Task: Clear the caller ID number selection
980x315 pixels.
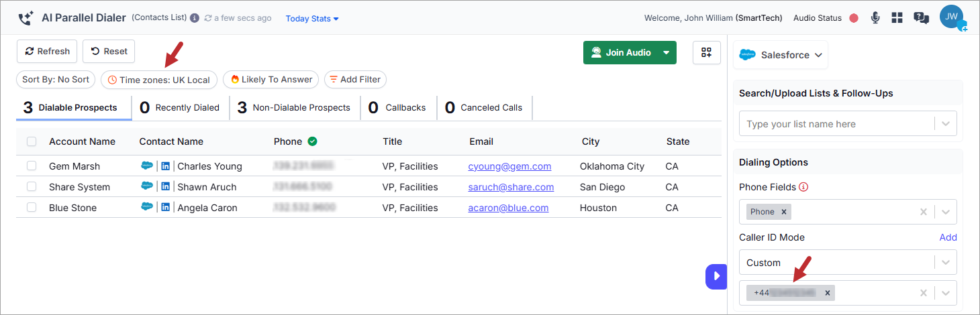Action: [x=923, y=293]
